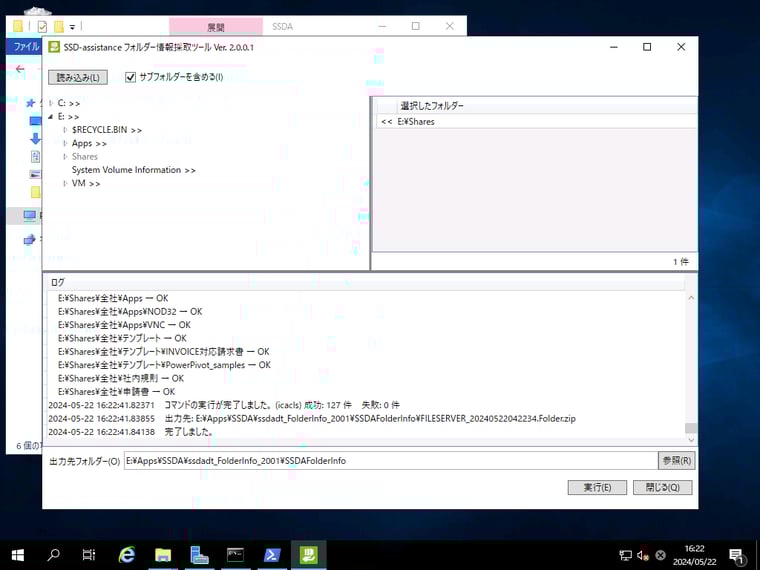Click the log scrollbar up arrow
This screenshot has width=760, height=570.
pos(691,298)
